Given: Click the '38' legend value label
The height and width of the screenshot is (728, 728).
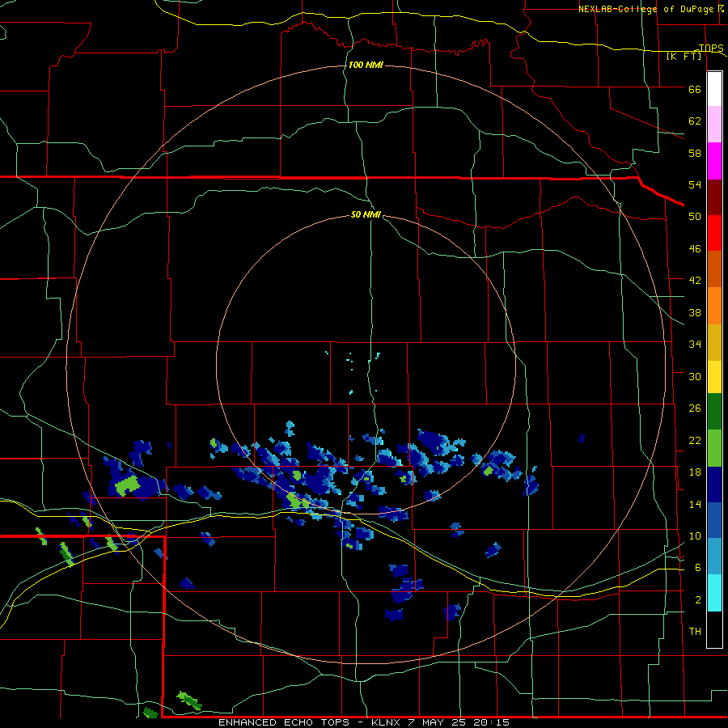Looking at the screenshot, I should (x=695, y=312).
